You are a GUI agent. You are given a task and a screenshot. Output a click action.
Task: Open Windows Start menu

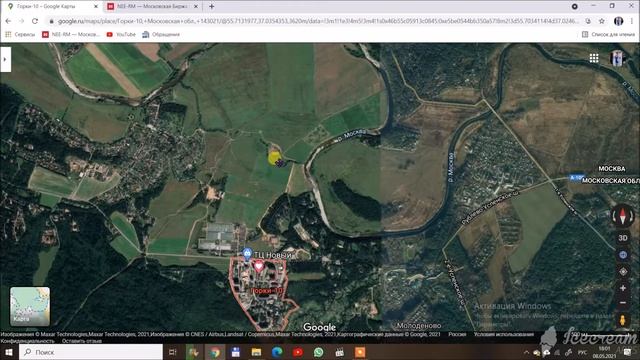9,352
